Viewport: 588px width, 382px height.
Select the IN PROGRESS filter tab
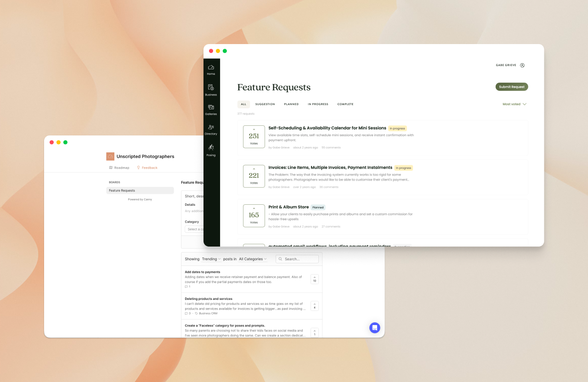[318, 104]
